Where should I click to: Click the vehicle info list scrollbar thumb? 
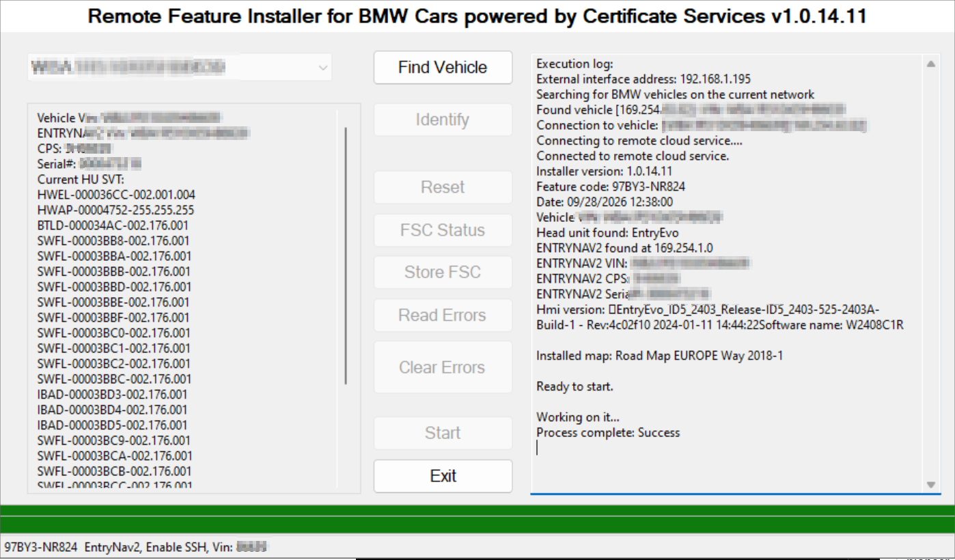pyautogui.click(x=346, y=256)
